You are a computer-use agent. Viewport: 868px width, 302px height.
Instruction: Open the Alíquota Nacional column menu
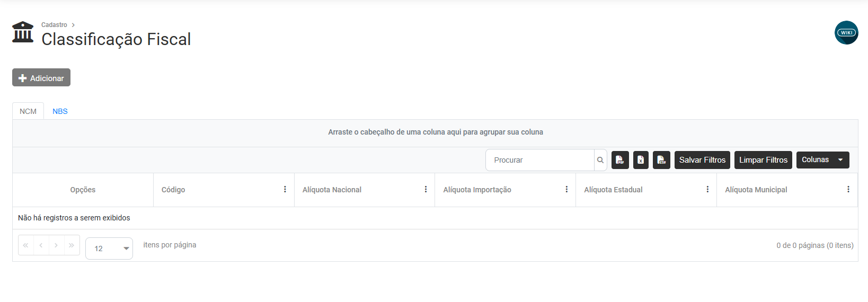coord(426,190)
